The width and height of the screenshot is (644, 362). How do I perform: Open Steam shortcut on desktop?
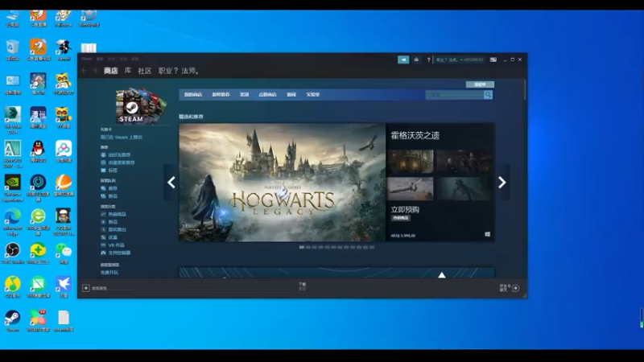13,321
